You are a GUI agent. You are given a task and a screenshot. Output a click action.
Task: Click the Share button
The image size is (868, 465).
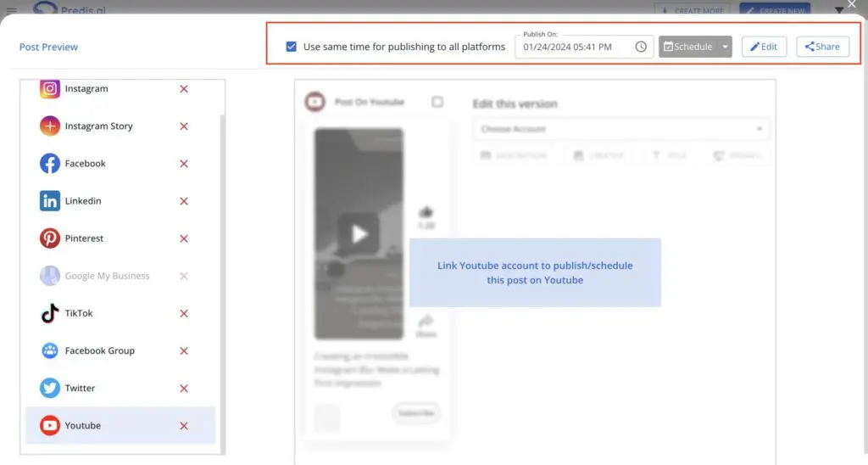[822, 48]
